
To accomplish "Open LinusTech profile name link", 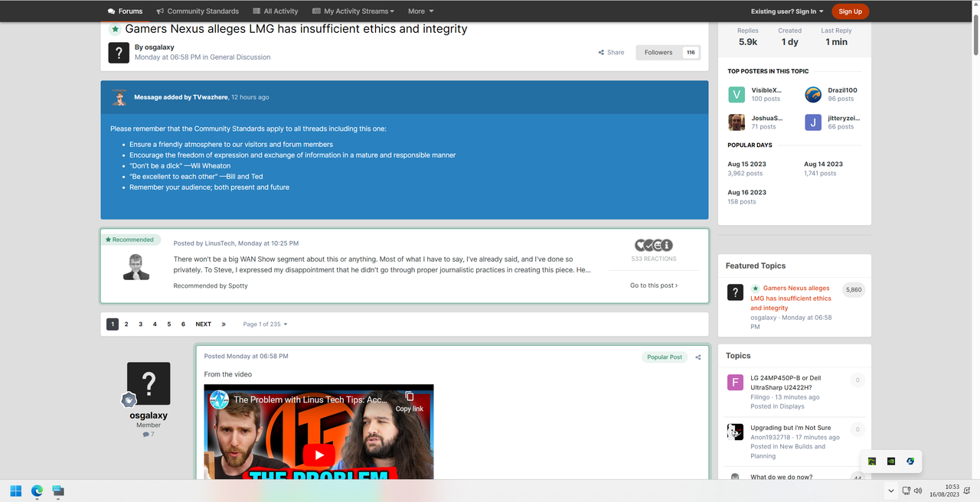I will [x=220, y=243].
